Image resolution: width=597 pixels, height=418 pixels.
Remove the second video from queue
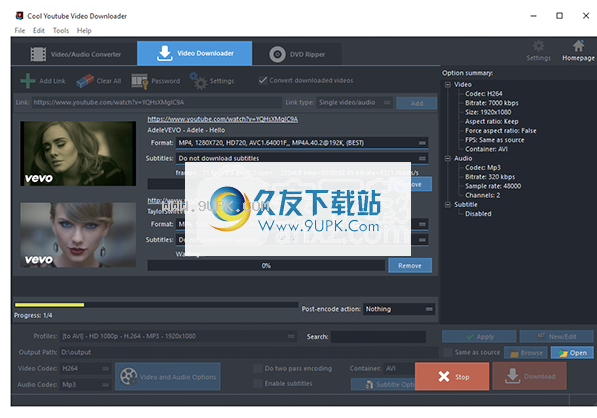pos(410,265)
